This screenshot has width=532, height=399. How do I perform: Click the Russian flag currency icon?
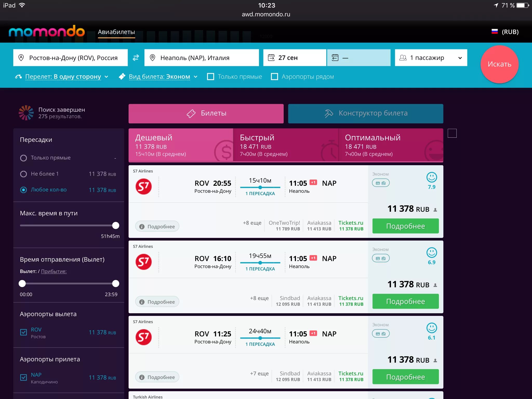[494, 32]
